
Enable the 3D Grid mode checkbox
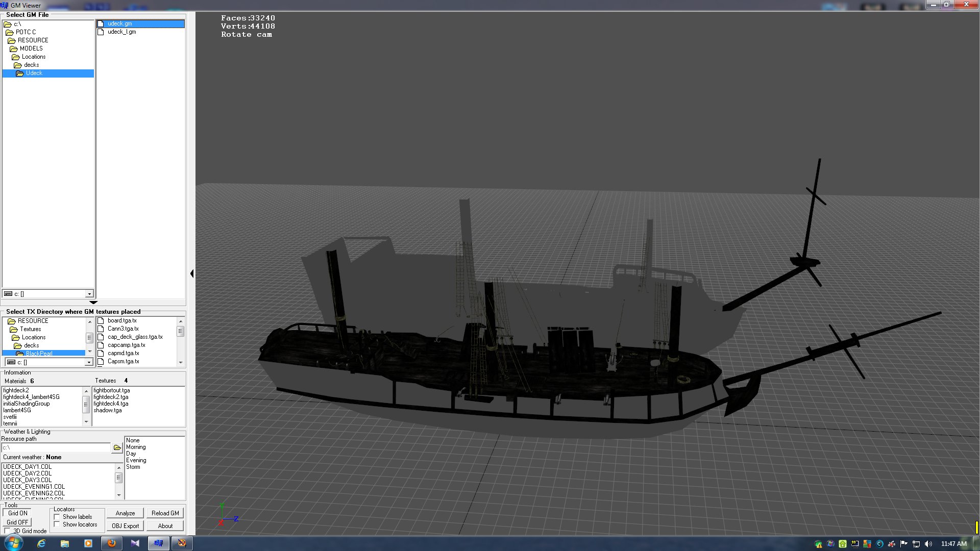8,531
